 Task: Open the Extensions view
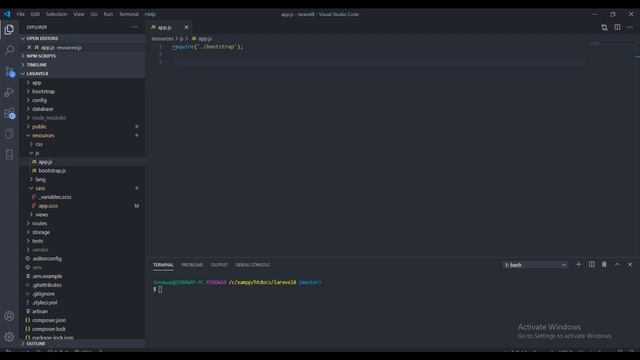coord(9,113)
